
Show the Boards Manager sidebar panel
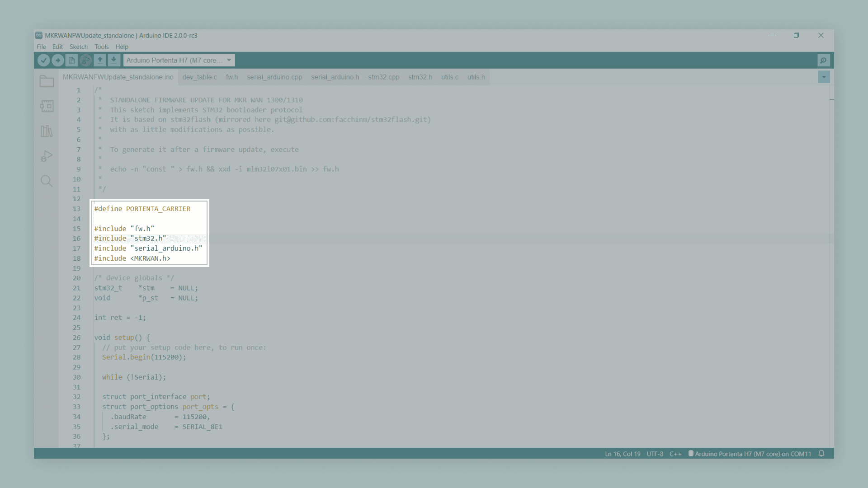tap(47, 106)
